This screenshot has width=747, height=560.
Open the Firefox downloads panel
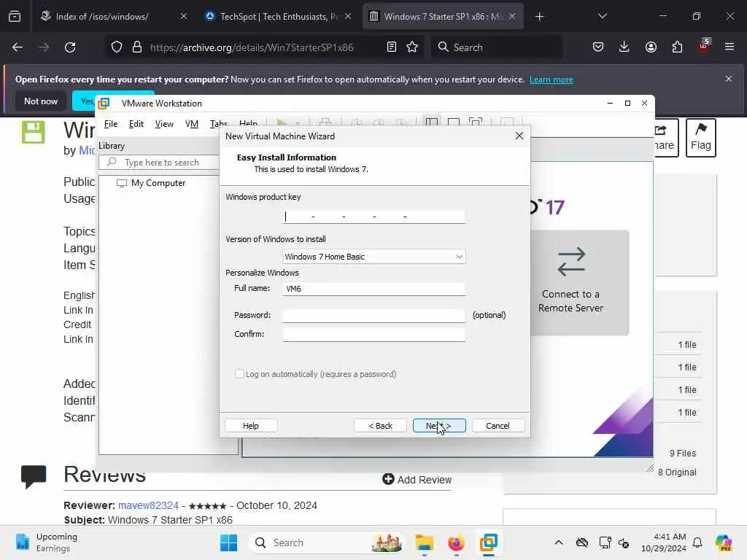point(624,47)
